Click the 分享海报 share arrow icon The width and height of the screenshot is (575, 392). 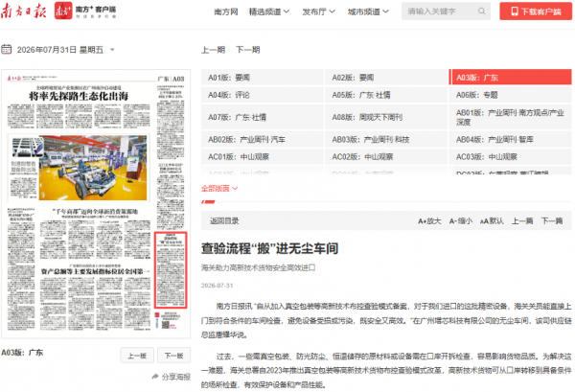155,377
